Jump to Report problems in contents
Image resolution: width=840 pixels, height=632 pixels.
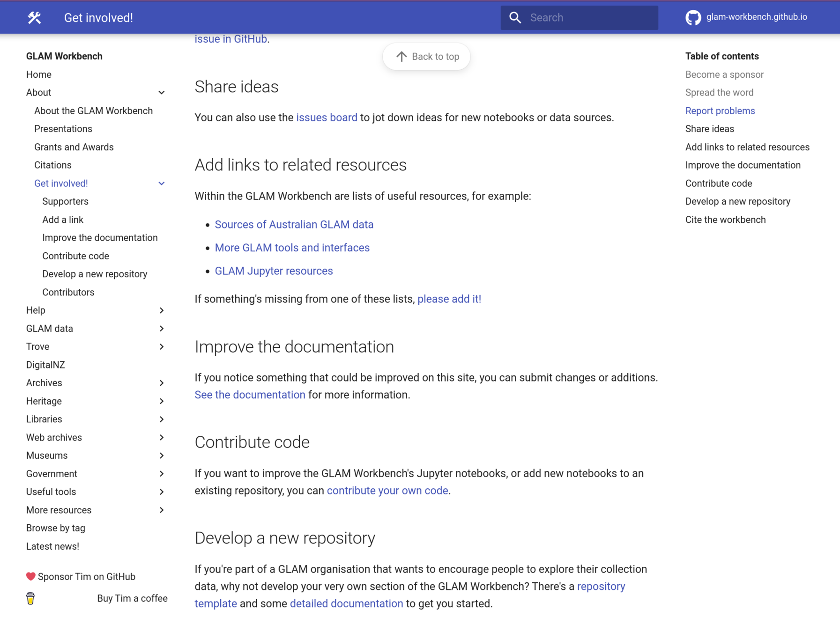click(720, 111)
